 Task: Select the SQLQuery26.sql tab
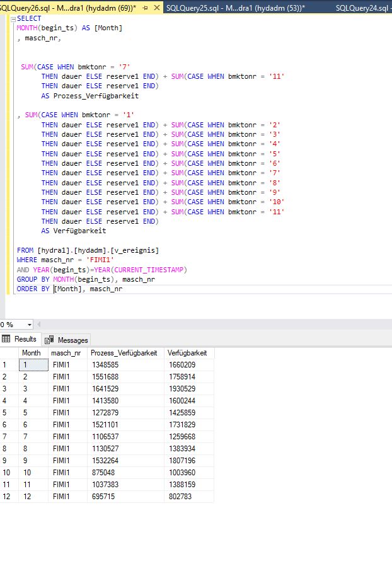coord(67,8)
